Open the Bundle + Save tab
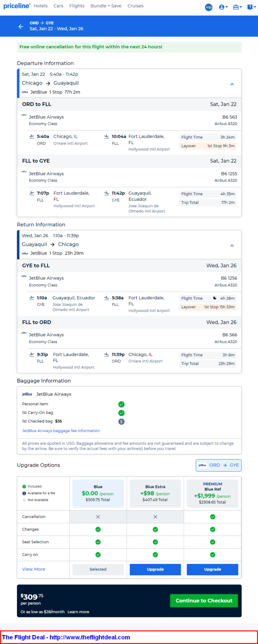The width and height of the screenshot is (258, 644). click(x=106, y=6)
